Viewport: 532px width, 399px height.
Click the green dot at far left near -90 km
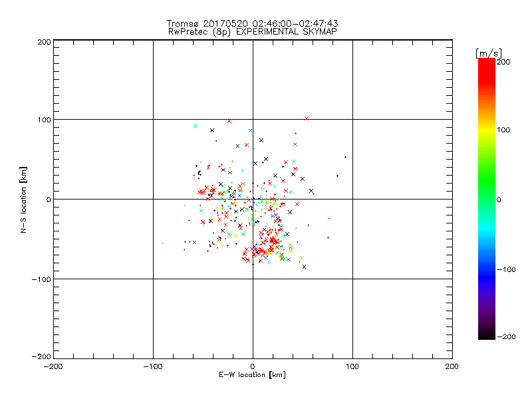coord(162,243)
